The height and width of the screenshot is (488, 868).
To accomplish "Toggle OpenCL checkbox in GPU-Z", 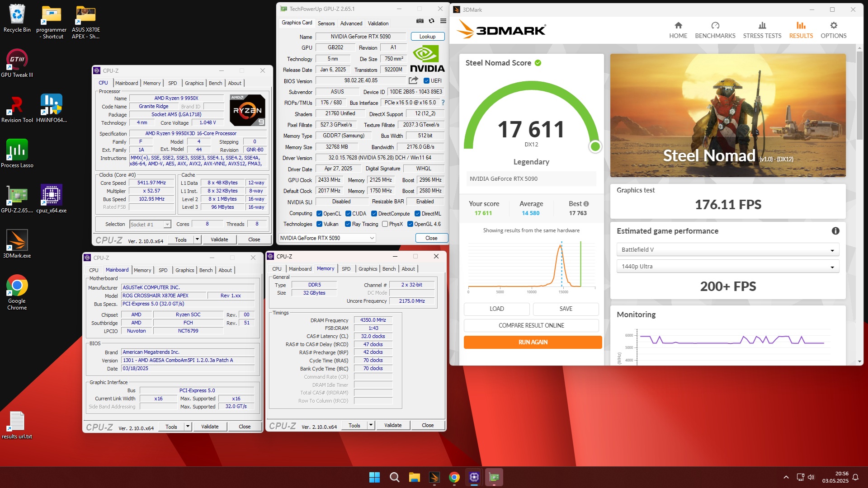I will tap(320, 214).
